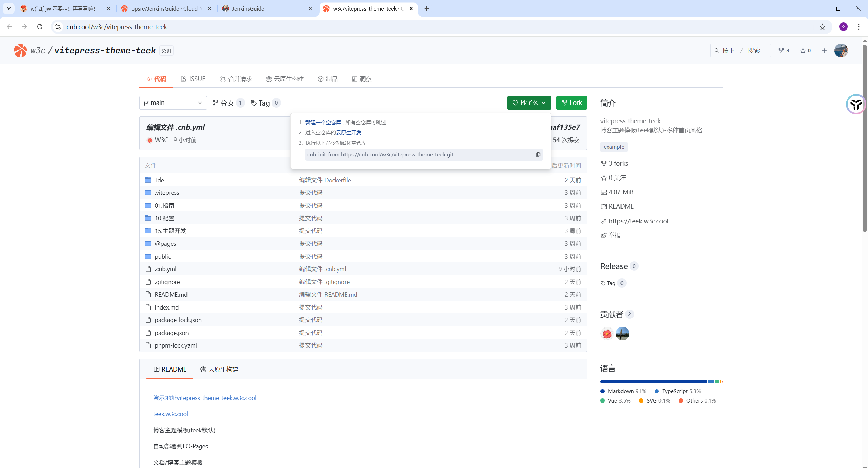View the Tag list beside 分支
The width and height of the screenshot is (868, 468).
click(265, 103)
